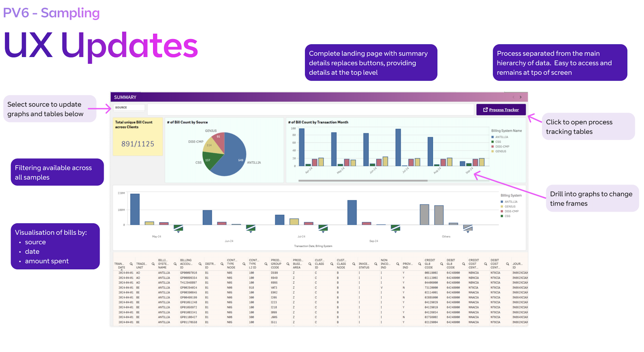Click search icon for PROD... BUSI... AREA
This screenshot has height=352, width=644.
click(310, 264)
